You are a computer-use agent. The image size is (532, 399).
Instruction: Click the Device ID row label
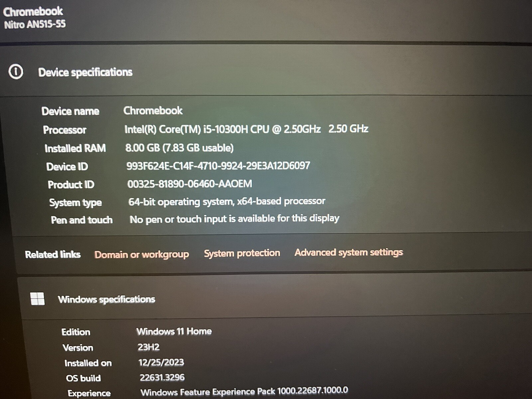[67, 167]
